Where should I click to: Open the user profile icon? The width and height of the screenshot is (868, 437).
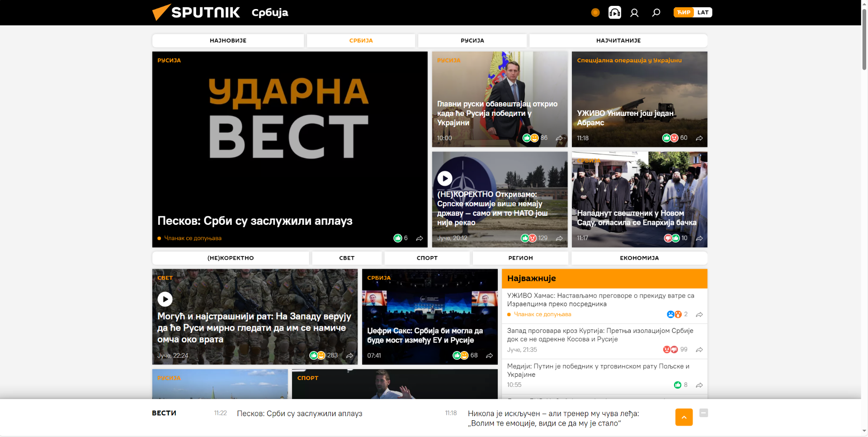point(634,13)
